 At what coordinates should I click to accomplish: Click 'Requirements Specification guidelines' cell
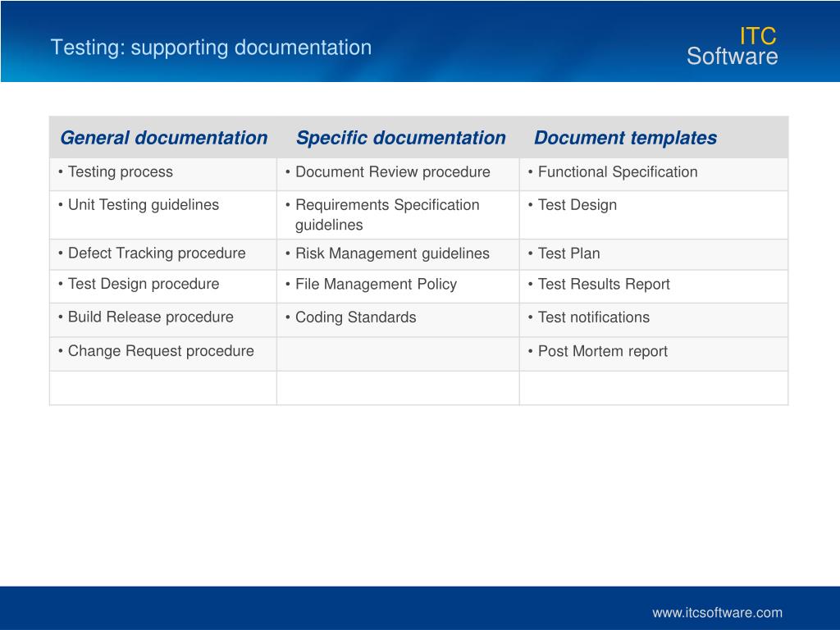398,215
